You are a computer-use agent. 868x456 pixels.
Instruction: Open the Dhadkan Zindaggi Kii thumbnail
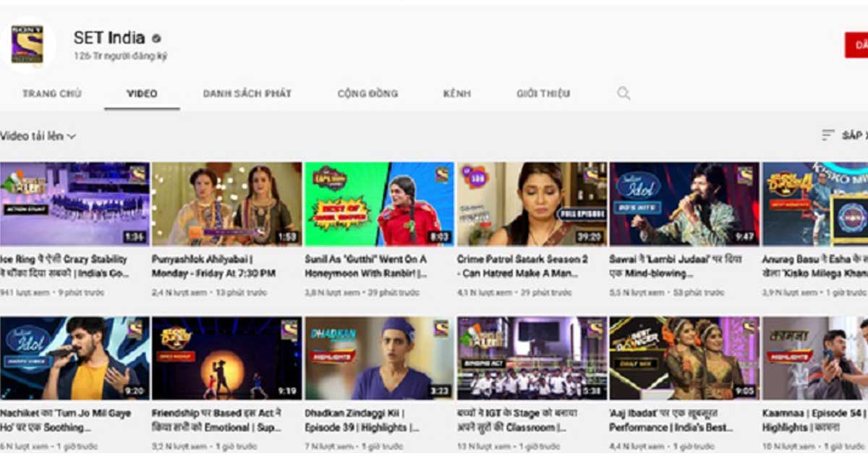click(379, 358)
